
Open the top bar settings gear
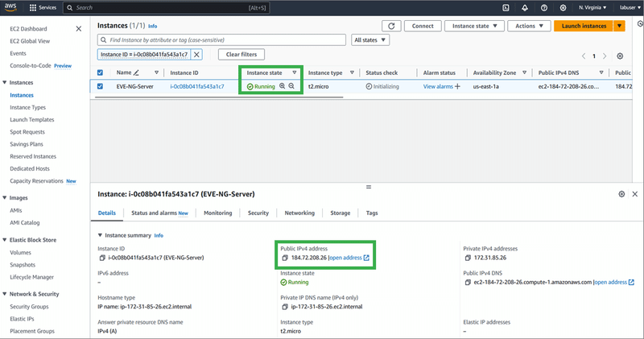[x=563, y=7]
